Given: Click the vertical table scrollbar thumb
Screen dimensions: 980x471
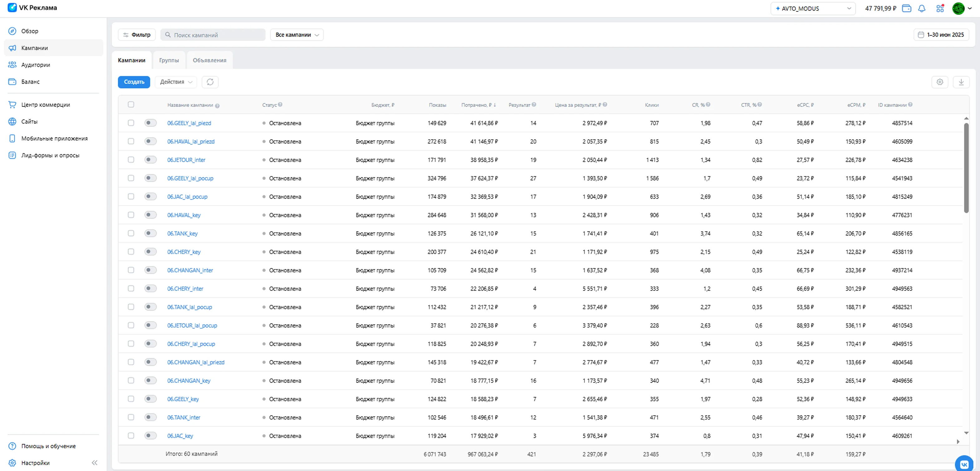Looking at the screenshot, I should (966, 167).
